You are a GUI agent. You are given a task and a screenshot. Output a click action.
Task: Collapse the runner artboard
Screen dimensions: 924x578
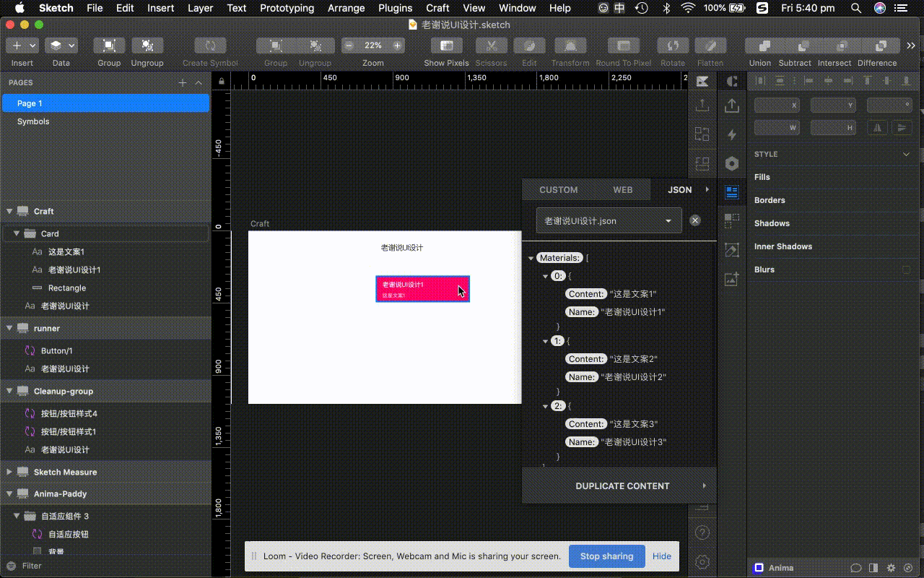coord(9,328)
